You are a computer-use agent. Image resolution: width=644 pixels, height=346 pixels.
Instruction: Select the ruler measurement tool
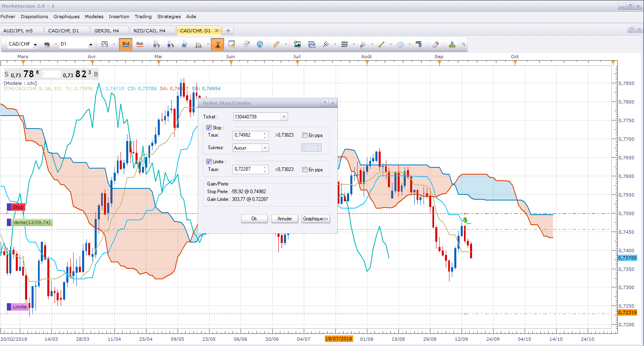pos(276,44)
